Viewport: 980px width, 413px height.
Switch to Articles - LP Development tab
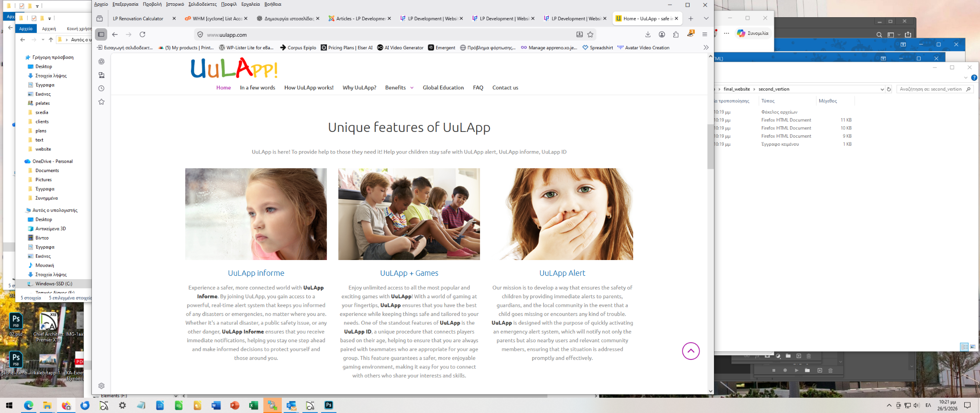click(358, 19)
